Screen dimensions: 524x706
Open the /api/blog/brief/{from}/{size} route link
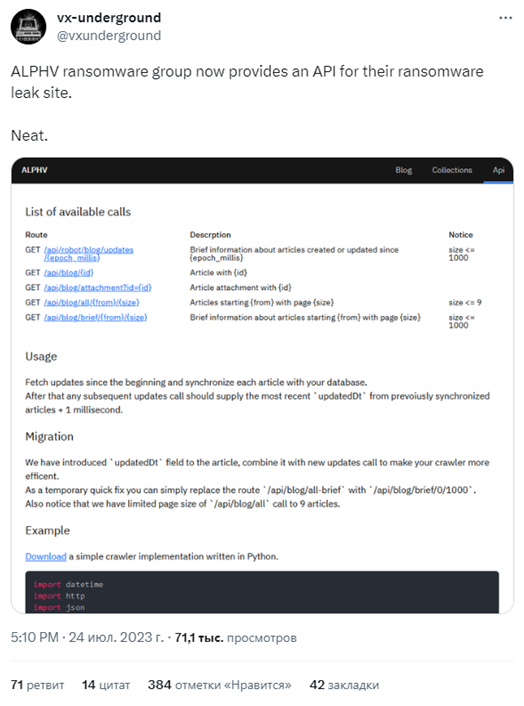point(95,317)
